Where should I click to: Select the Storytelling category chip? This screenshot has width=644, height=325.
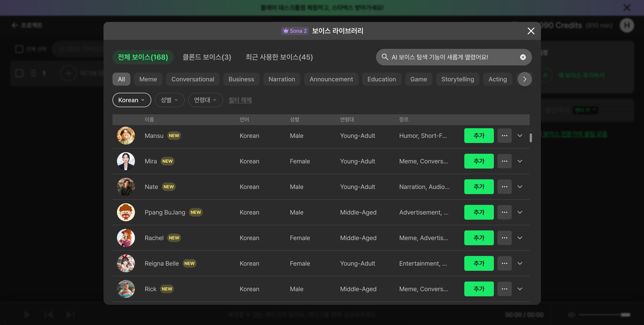coord(457,79)
